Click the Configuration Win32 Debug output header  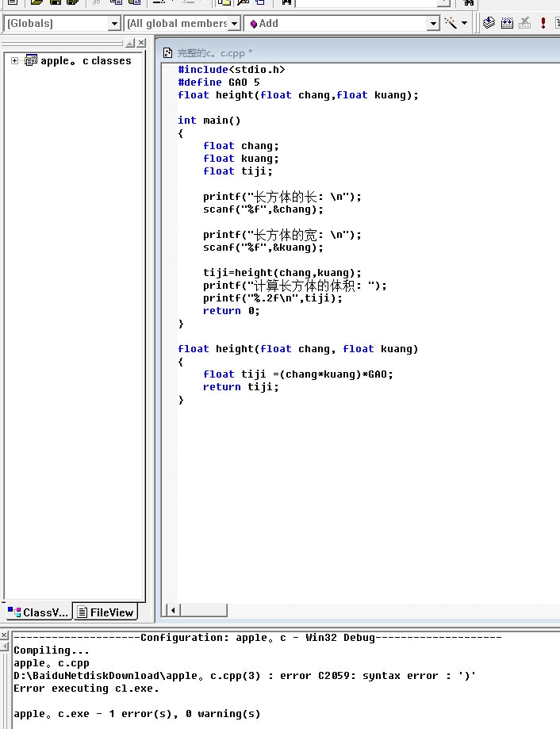(258, 638)
